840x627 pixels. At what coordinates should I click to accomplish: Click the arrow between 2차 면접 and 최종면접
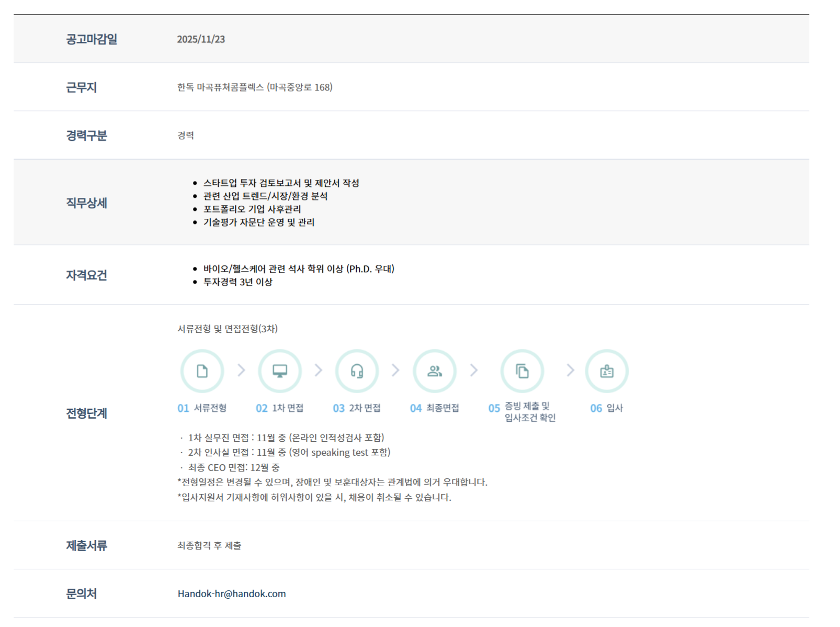[x=395, y=371]
